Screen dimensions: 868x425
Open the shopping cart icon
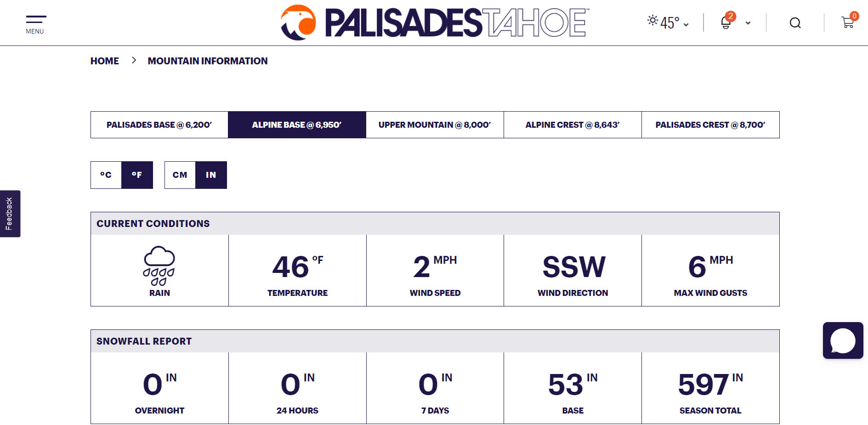(848, 23)
